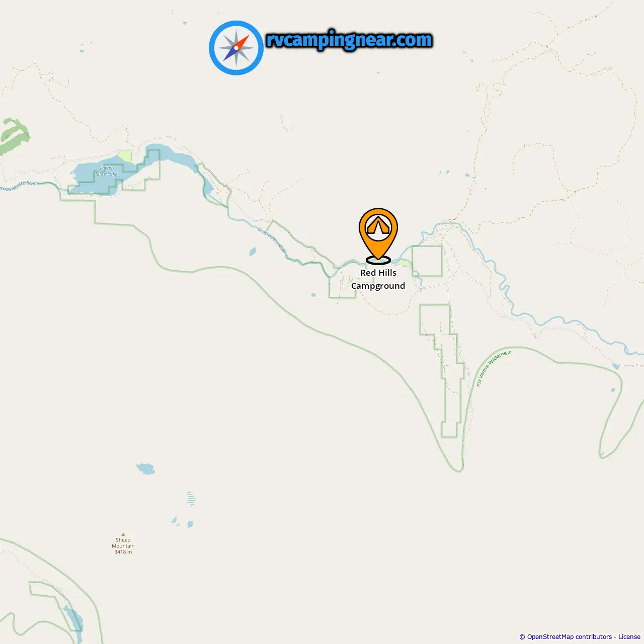Click the Gros Ventre River label mid-map
Screen dimensions: 644x644
[x=272, y=240]
